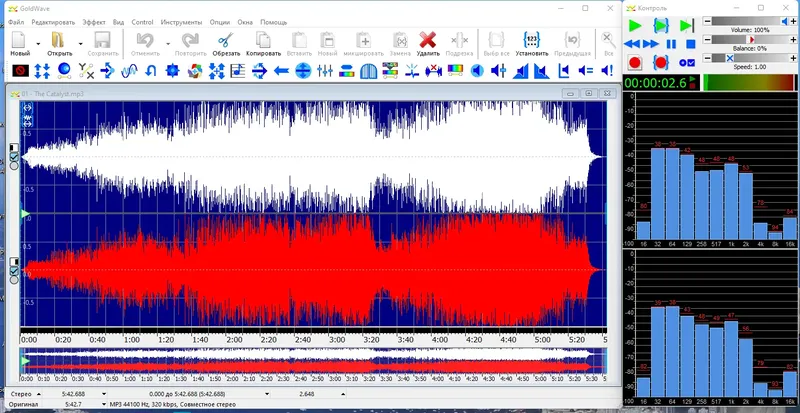The width and height of the screenshot is (800, 413).
Task: Start recording with the red Record button
Action: coord(634,62)
